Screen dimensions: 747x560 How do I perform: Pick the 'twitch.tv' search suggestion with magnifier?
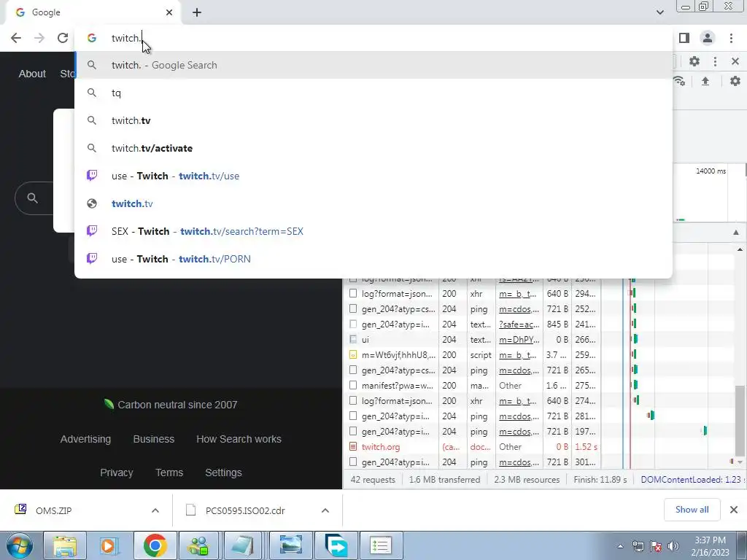[x=373, y=120]
